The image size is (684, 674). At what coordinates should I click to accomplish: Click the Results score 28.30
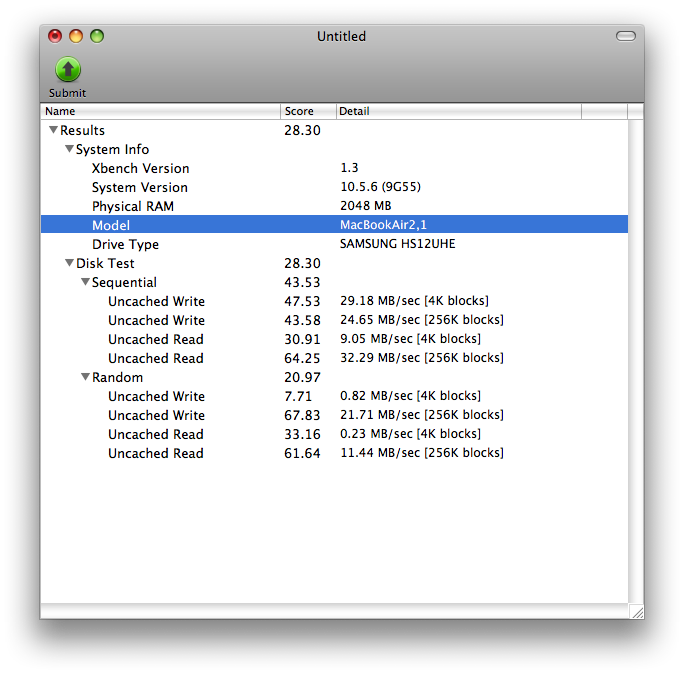pyautogui.click(x=302, y=130)
